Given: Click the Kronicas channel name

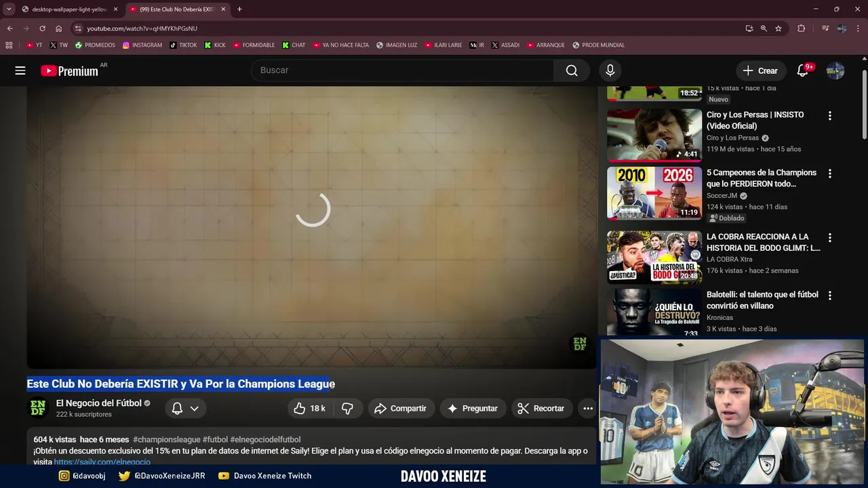Looking at the screenshot, I should 719,317.
